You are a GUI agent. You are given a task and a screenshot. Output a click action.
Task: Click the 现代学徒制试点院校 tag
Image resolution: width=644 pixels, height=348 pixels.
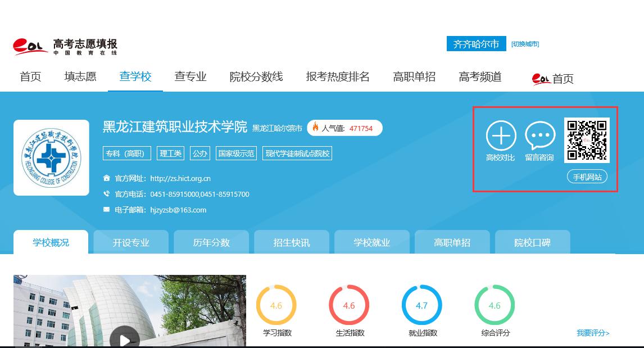tap(297, 153)
